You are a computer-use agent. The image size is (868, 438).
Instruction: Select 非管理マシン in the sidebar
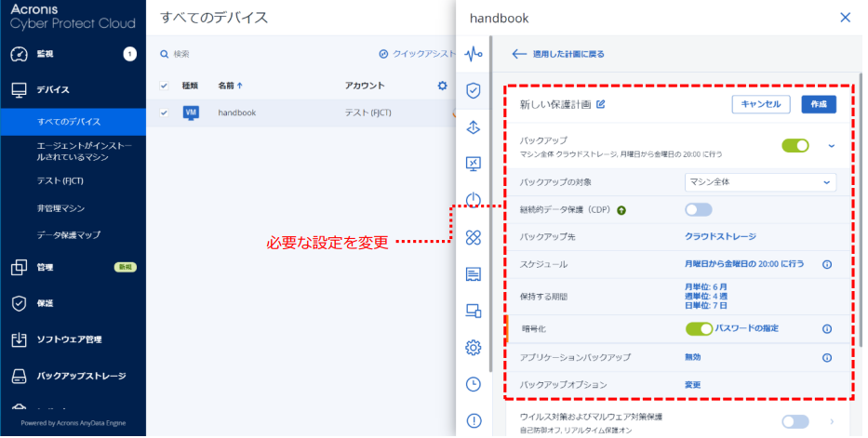pos(62,208)
